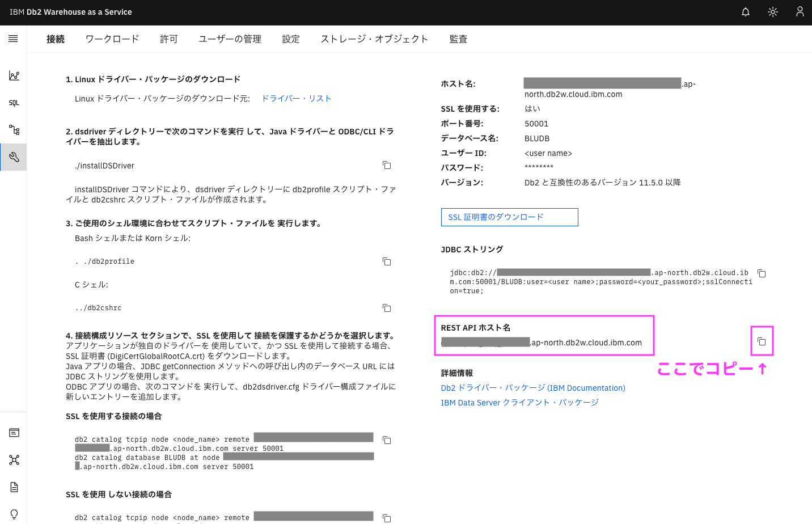Open the monitoring chart sidebar icon
Screen dimensions: 812x524
pyautogui.click(x=14, y=75)
